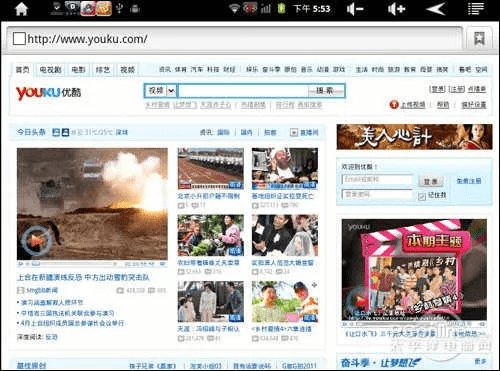Open the menu list icon in status bar
This screenshot has height=371, width=500.
(476, 9)
